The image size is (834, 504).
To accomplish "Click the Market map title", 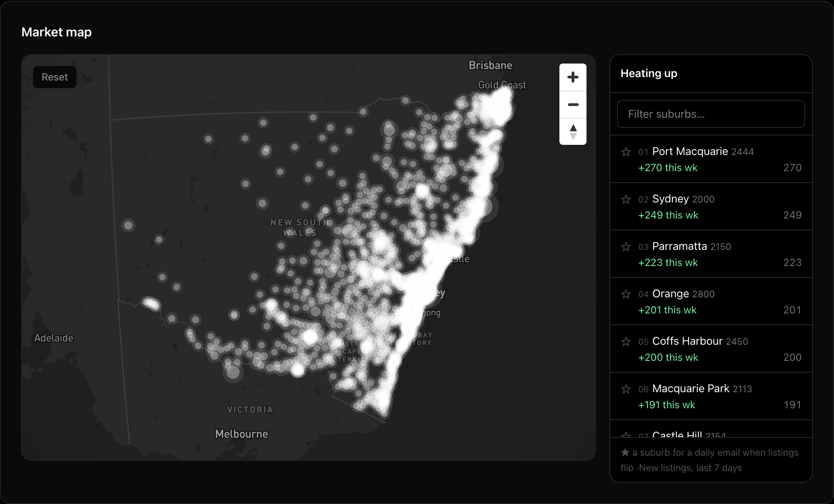I will [56, 32].
